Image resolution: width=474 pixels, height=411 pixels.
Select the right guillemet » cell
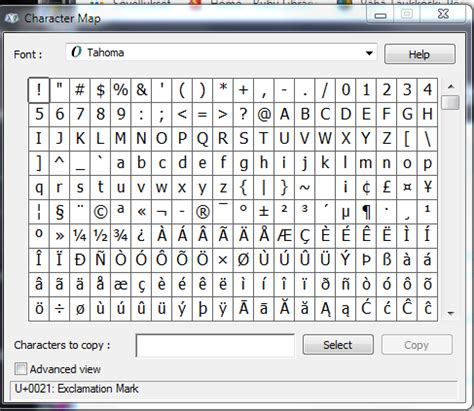[59, 236]
